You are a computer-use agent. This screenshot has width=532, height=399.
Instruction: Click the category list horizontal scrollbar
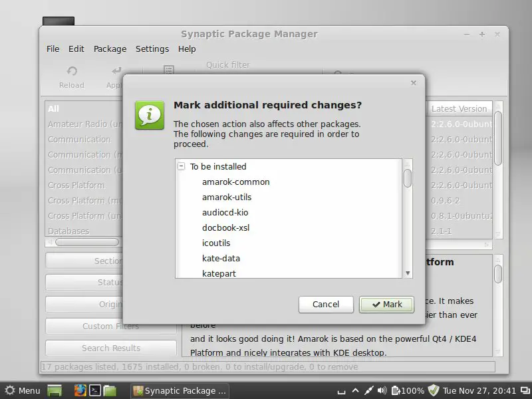(x=87, y=242)
